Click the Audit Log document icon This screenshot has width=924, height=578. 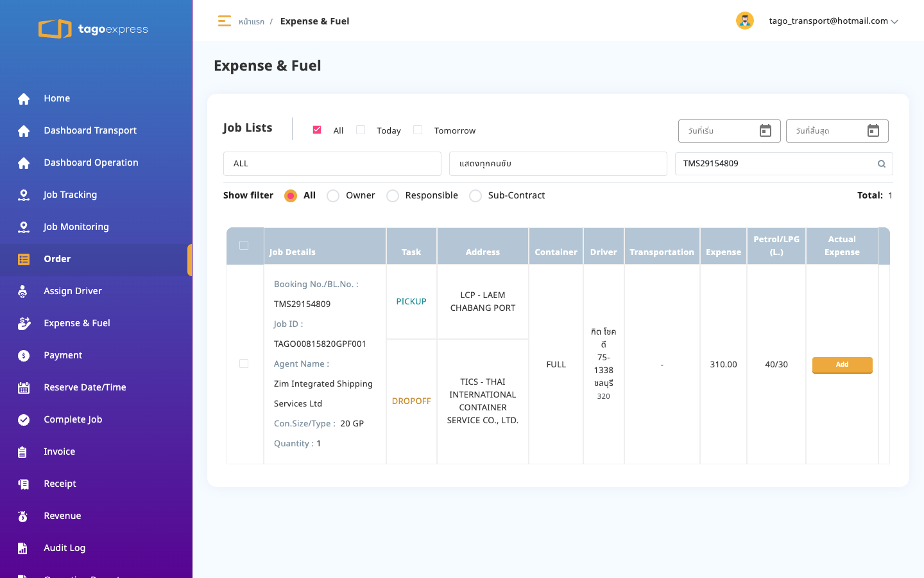coord(22,548)
